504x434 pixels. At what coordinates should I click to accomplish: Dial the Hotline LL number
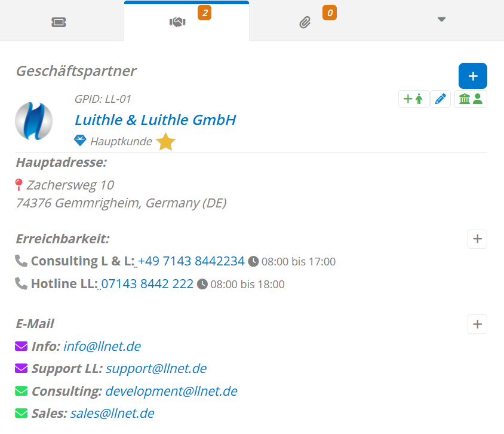(x=147, y=284)
